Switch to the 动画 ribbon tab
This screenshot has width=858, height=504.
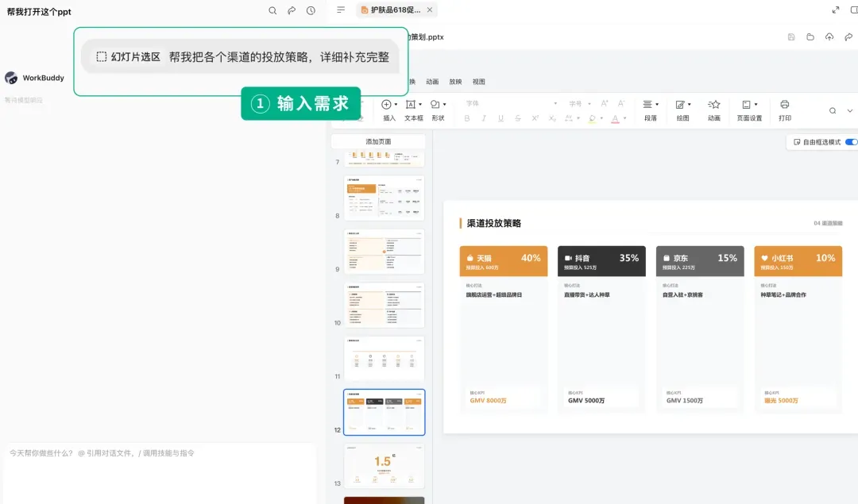pos(432,82)
